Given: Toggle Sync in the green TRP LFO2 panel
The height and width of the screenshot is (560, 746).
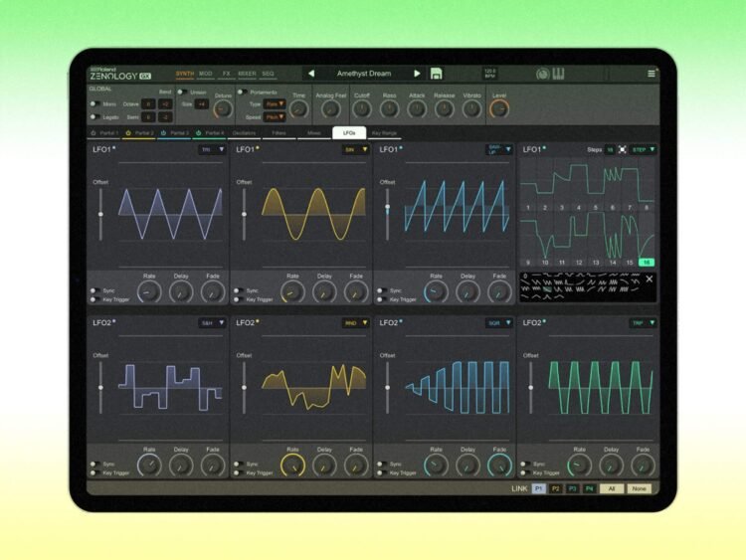Looking at the screenshot, I should tap(525, 464).
